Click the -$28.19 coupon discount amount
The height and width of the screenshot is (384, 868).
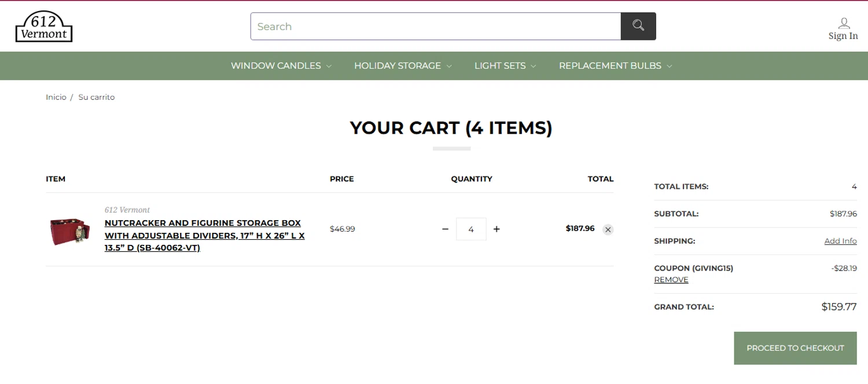(844, 268)
